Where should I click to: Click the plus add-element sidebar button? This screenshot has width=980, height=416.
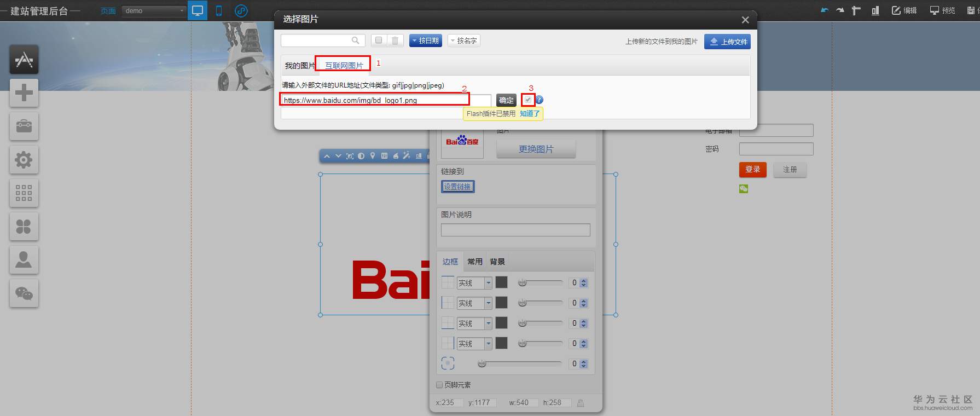tap(24, 93)
